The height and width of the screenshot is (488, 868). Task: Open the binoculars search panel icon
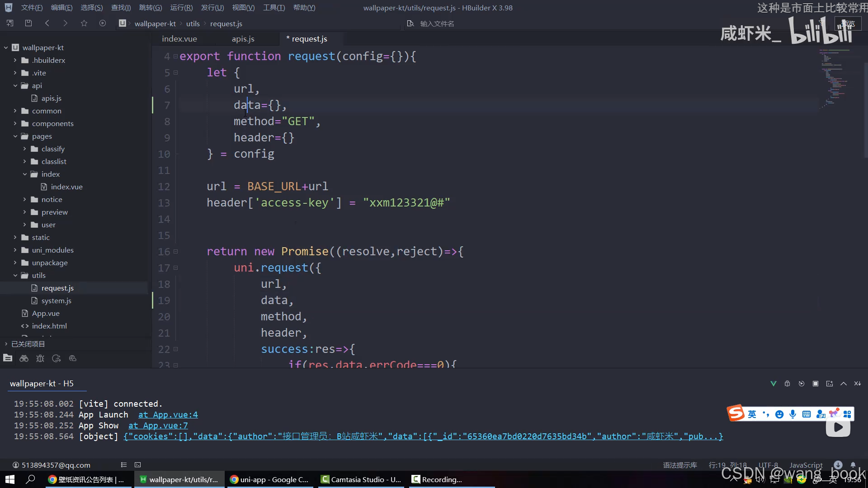[x=24, y=358]
